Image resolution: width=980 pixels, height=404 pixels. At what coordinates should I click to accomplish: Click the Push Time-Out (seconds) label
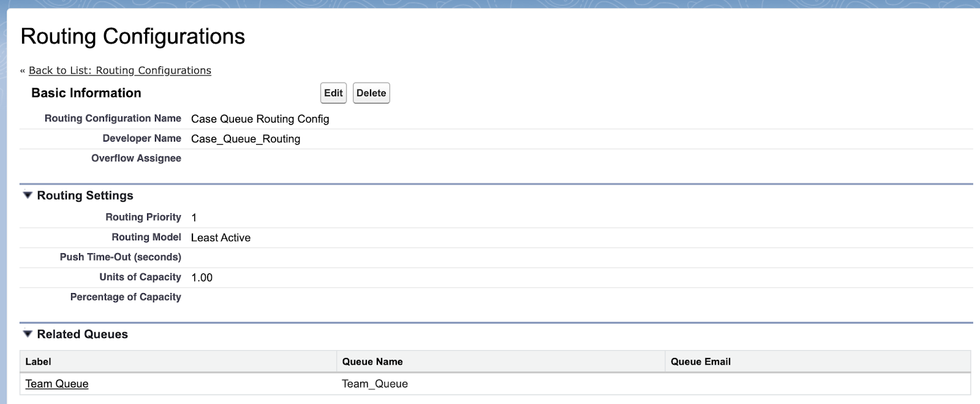(120, 257)
